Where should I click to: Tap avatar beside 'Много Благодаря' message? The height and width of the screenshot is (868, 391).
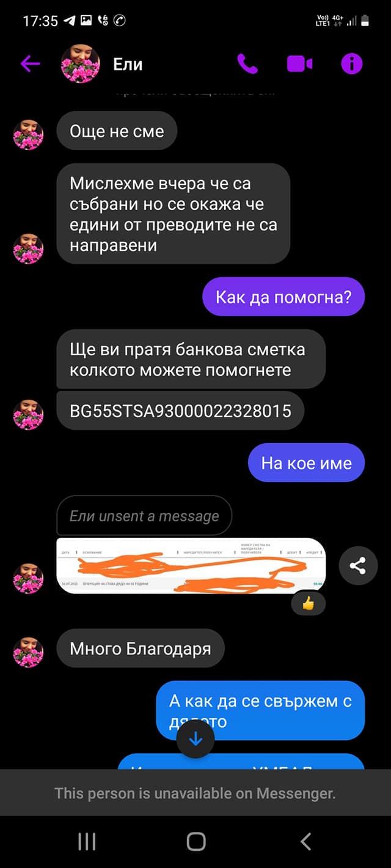point(28,652)
